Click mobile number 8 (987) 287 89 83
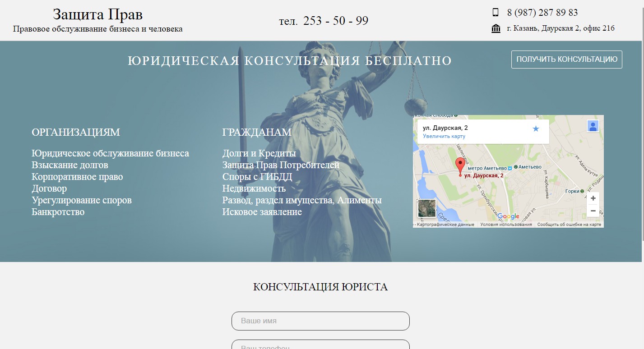 coord(542,13)
